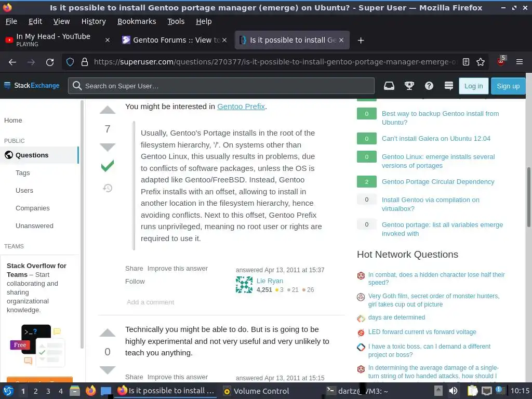Open the file manager in the taskbar
Image resolution: width=532 pixels, height=399 pixels.
75,391
